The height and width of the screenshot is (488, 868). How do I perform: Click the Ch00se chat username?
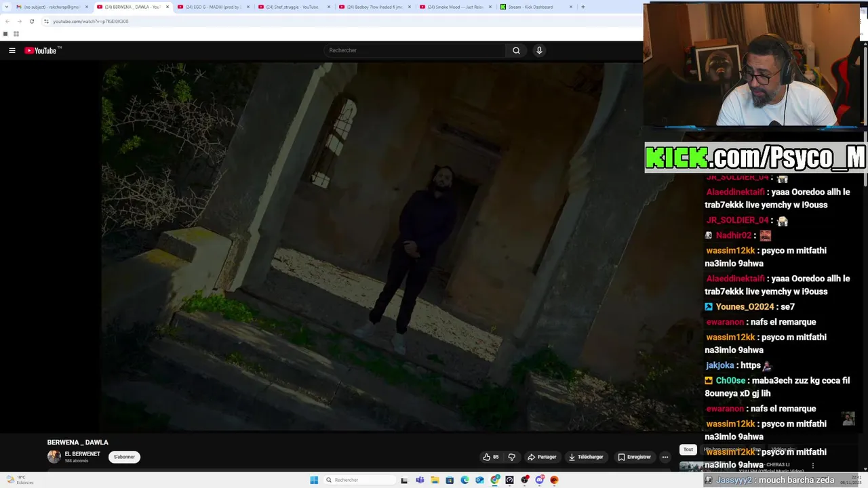[730, 380]
